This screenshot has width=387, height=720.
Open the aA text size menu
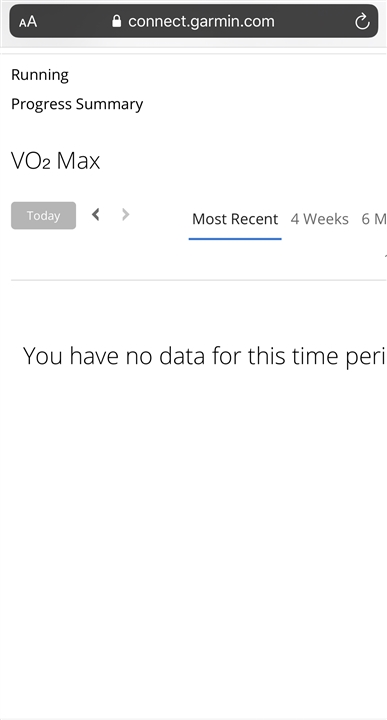(28, 22)
